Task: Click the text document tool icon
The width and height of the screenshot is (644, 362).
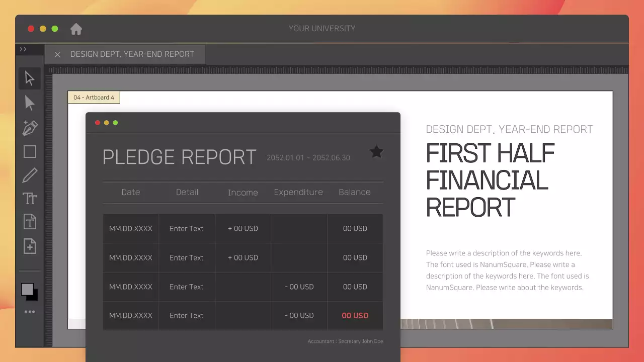Action: [x=30, y=222]
